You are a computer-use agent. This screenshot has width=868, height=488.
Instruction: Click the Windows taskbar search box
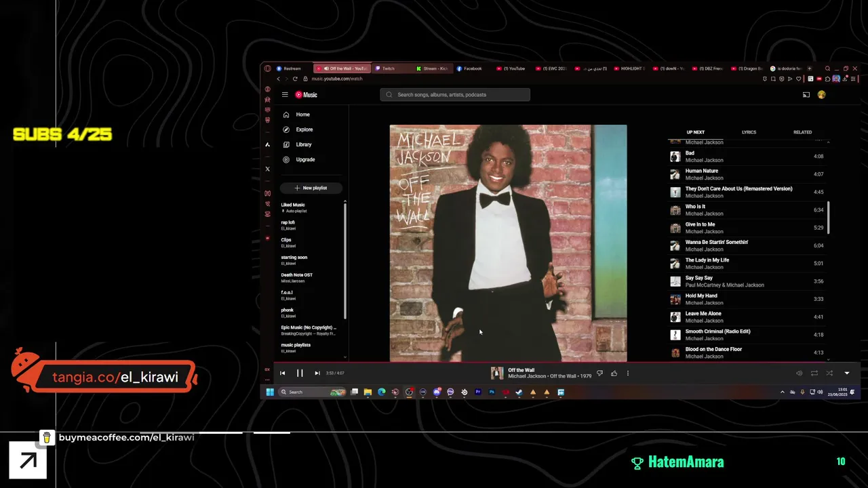click(313, 392)
